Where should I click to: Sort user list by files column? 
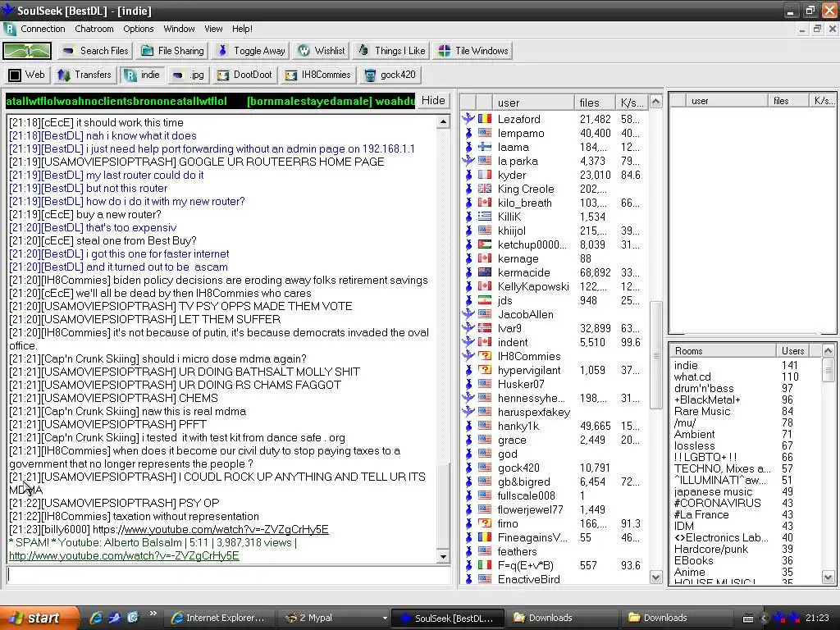coord(594,103)
